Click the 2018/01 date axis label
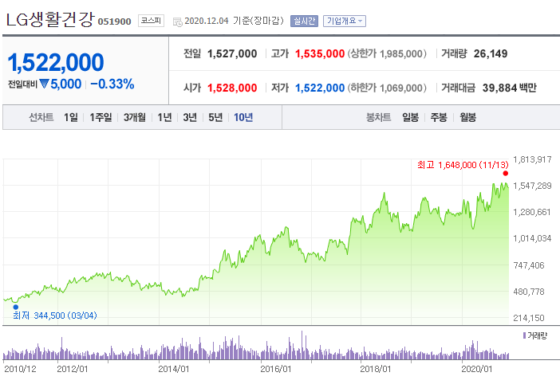This screenshot has height=392, width=560. (376, 369)
